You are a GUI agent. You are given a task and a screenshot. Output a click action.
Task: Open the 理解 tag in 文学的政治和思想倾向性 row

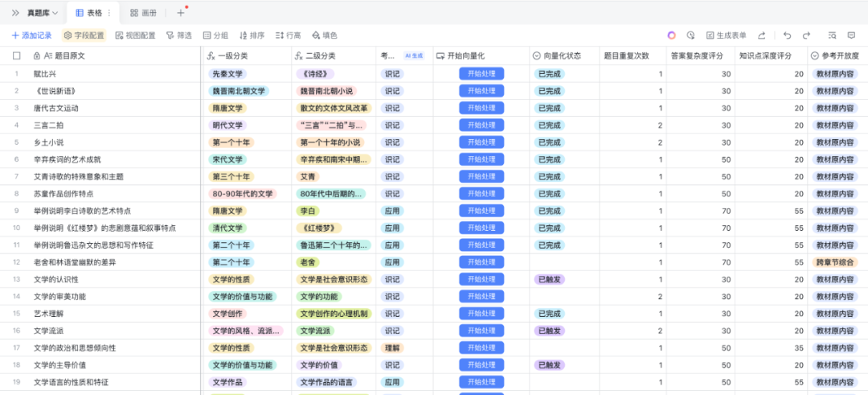(392, 348)
